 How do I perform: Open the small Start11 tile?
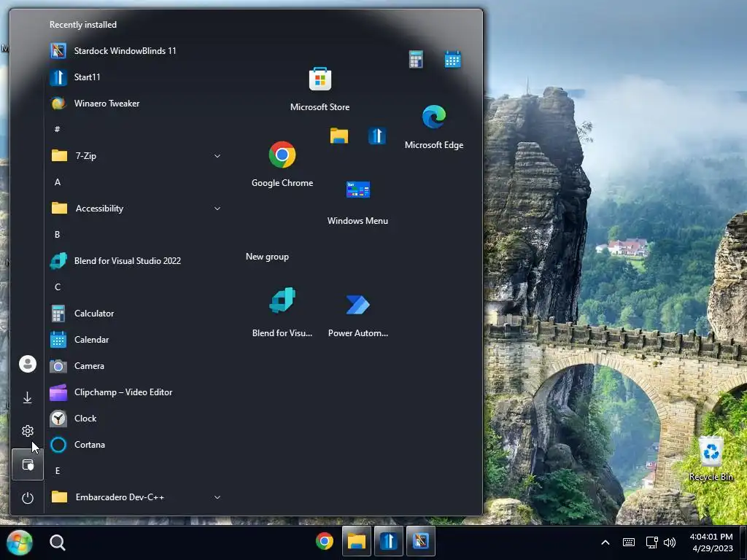[x=377, y=136]
